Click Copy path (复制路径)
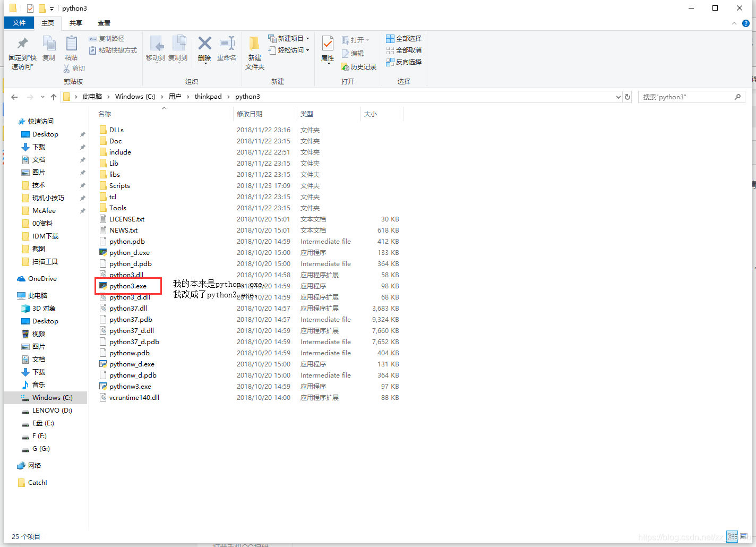This screenshot has height=547, width=756. point(107,39)
